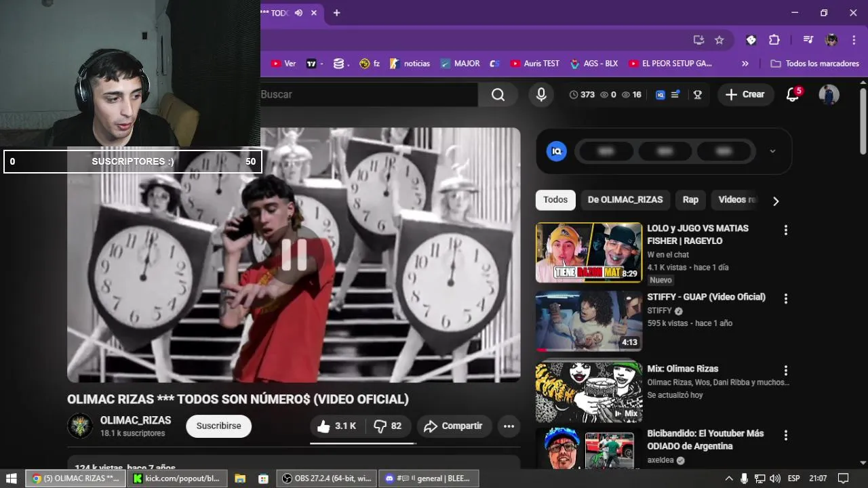Select the Todos filter chip
The height and width of the screenshot is (488, 868).
point(555,200)
